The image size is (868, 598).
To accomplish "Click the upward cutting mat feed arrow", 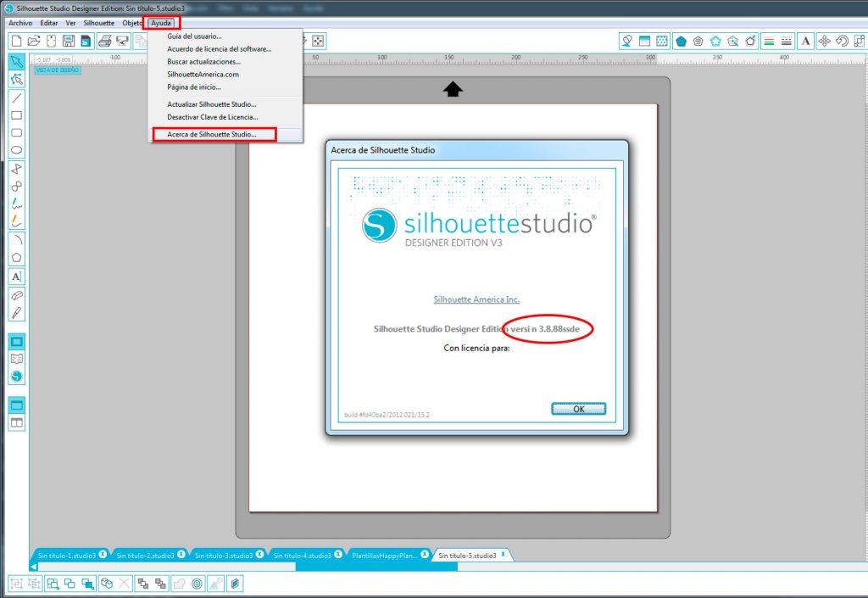I will click(453, 89).
